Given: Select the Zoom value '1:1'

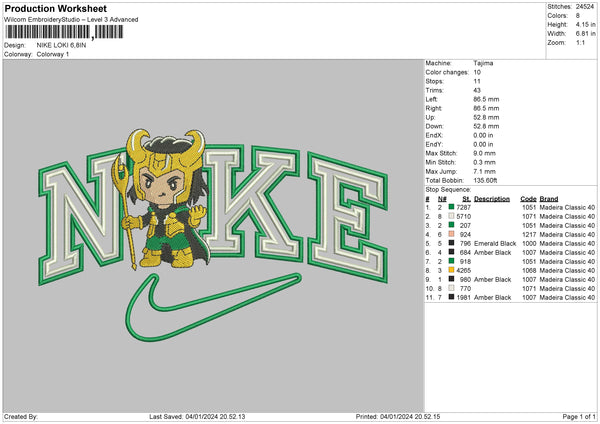Looking at the screenshot, I should pyautogui.click(x=580, y=42).
